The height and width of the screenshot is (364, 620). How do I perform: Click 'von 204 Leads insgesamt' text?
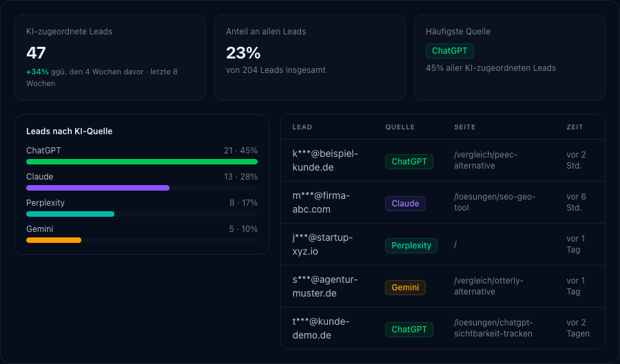coord(276,70)
